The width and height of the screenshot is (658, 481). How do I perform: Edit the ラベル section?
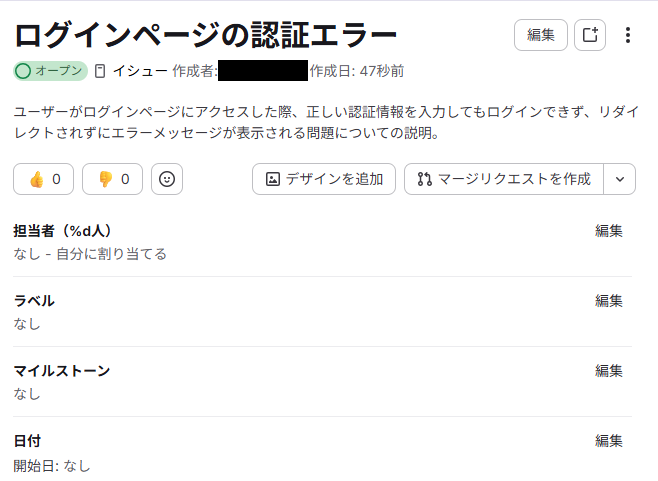[x=609, y=301]
